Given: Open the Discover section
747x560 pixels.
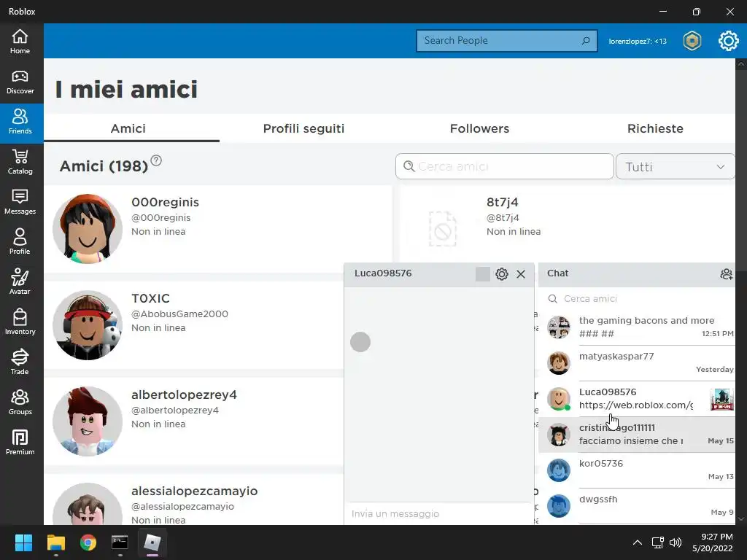Looking at the screenshot, I should [x=20, y=82].
